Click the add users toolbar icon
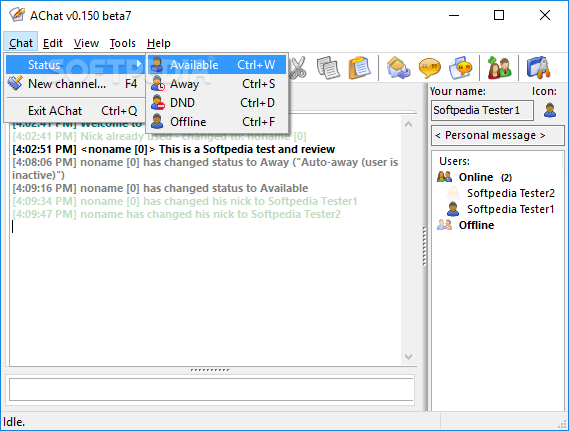569x431 pixels. point(499,68)
